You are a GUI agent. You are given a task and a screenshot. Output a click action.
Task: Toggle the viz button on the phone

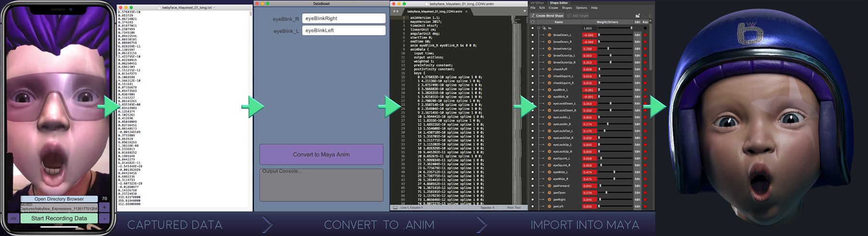(13, 218)
